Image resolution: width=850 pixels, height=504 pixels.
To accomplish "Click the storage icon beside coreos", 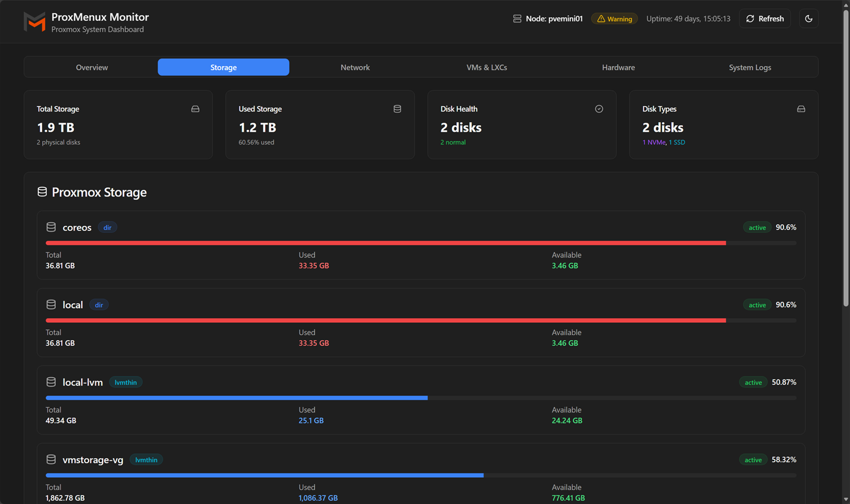I will 51,226.
